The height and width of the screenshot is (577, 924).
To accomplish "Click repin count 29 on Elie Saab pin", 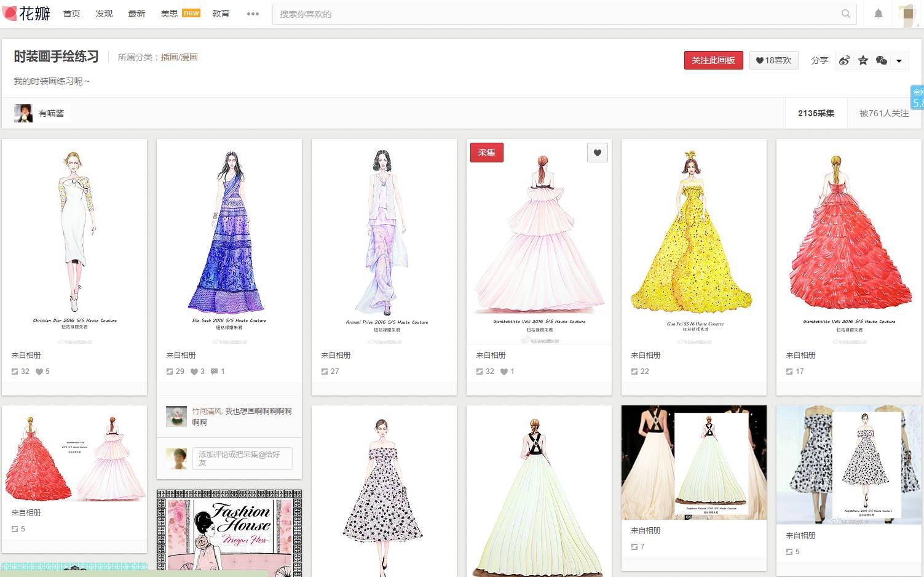I will [x=175, y=372].
